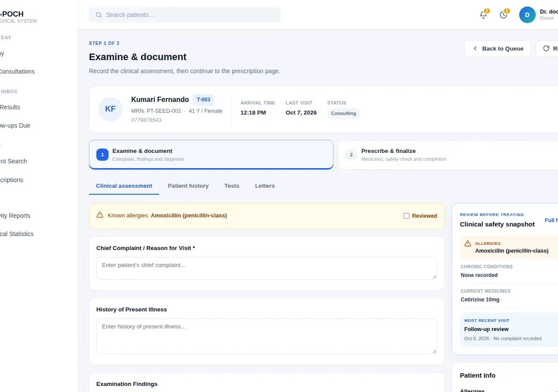This screenshot has width=558, height=392.
Task: Click the magnifier icon in the search bar
Action: tap(99, 15)
